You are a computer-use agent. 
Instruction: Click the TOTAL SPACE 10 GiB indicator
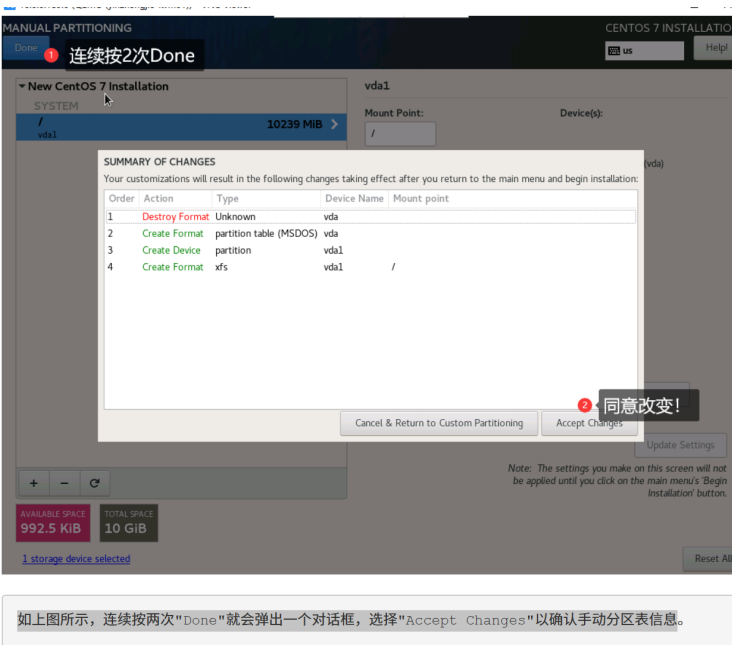(x=129, y=523)
